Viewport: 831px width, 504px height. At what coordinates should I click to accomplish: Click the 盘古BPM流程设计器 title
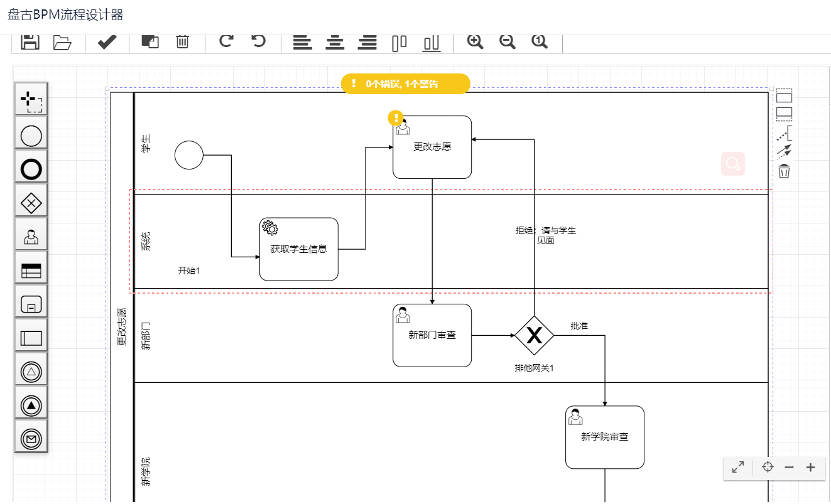coord(65,14)
